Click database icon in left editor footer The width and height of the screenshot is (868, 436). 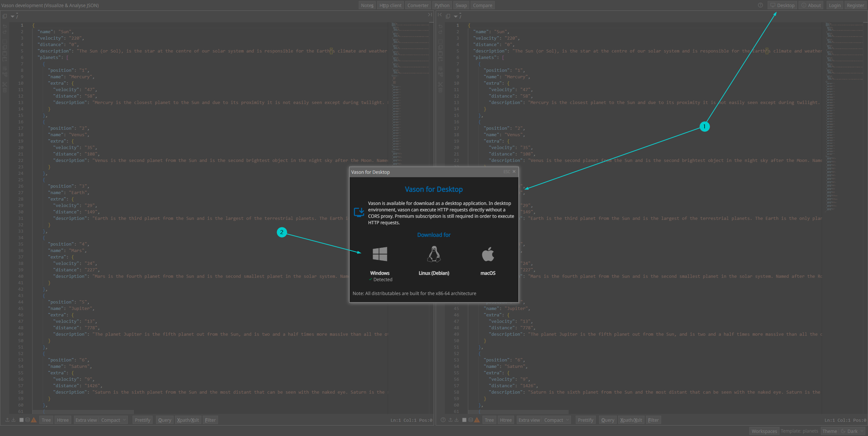point(27,420)
